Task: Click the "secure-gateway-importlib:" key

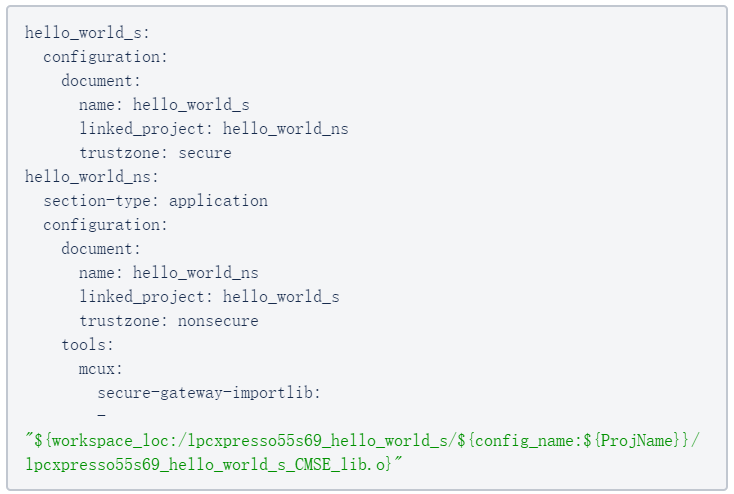Action: [x=209, y=393]
